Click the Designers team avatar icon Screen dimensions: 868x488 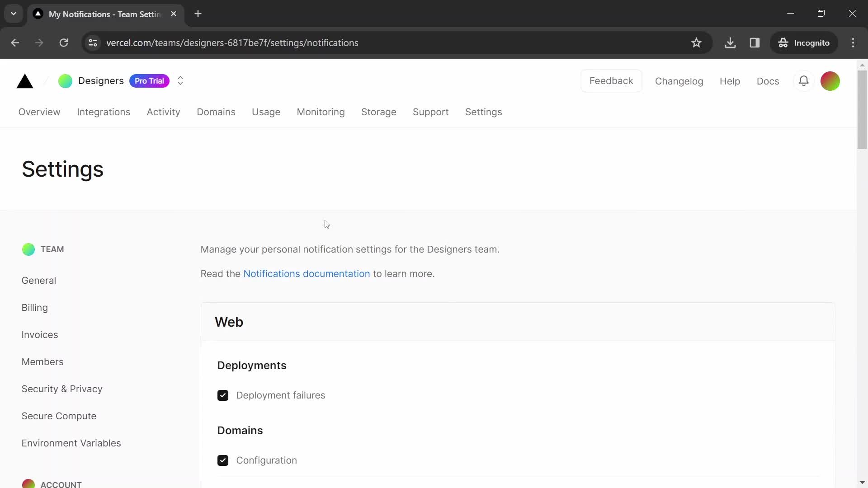[x=66, y=81]
